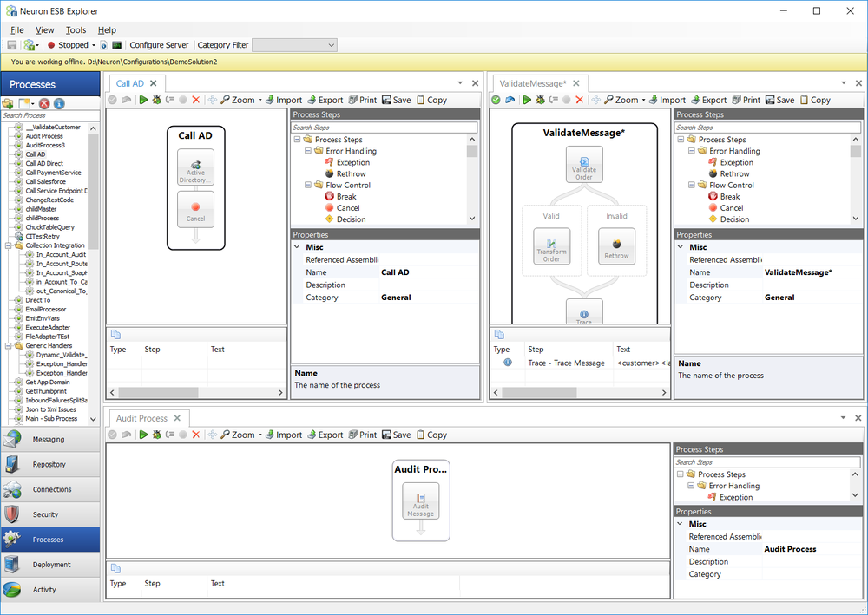Image resolution: width=868 pixels, height=615 pixels.
Task: Select EmailProcessor in the process tree
Action: [x=45, y=309]
